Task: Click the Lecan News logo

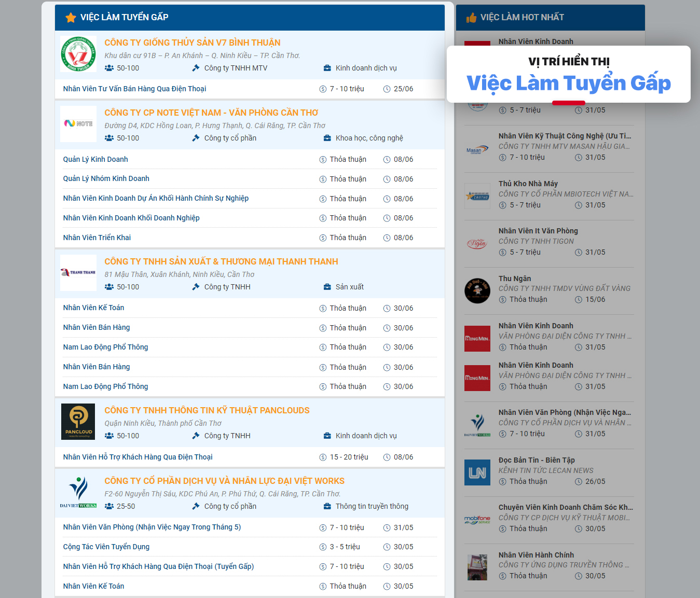Action: (477, 472)
